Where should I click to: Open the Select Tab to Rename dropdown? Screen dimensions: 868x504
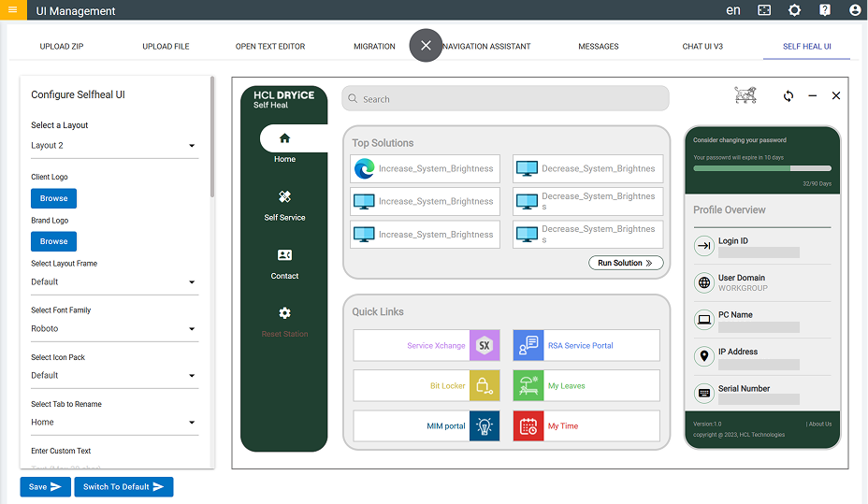click(x=115, y=422)
